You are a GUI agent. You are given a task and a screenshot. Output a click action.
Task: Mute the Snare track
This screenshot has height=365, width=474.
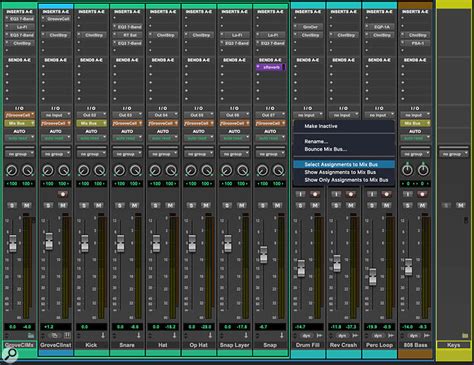134,205
